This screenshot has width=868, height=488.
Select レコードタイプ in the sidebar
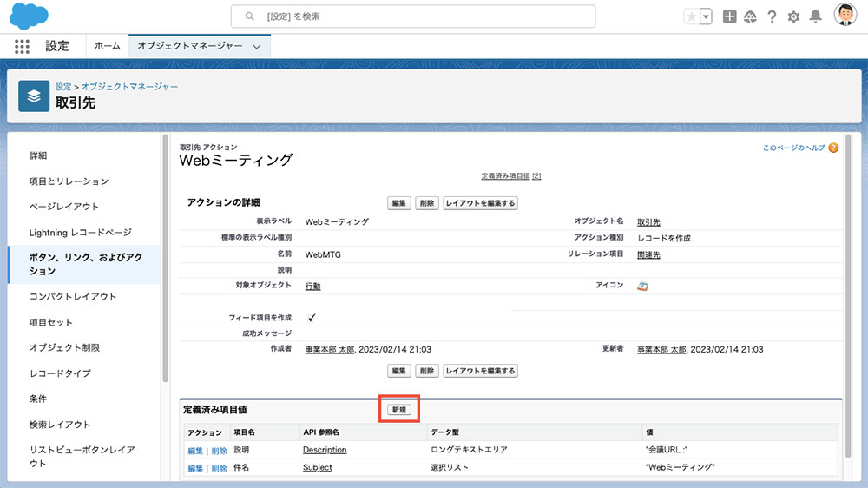pos(60,373)
